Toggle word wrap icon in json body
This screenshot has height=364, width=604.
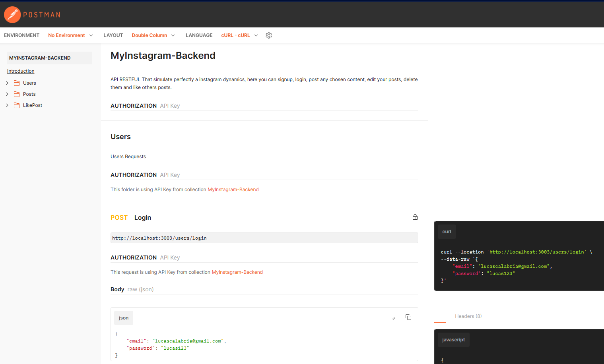pos(392,317)
